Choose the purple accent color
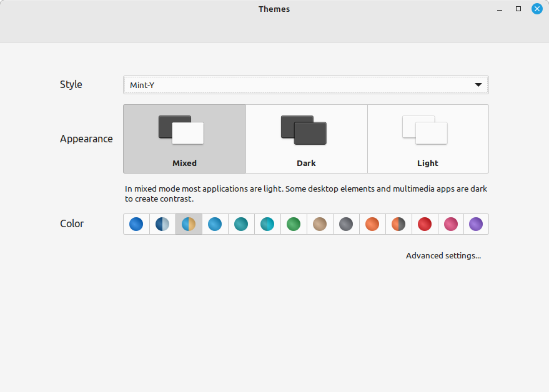Screen dimensions: 549x392 point(476,224)
